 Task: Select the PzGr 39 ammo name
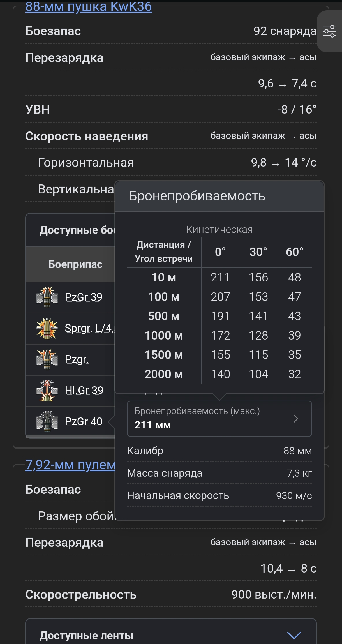(x=84, y=297)
